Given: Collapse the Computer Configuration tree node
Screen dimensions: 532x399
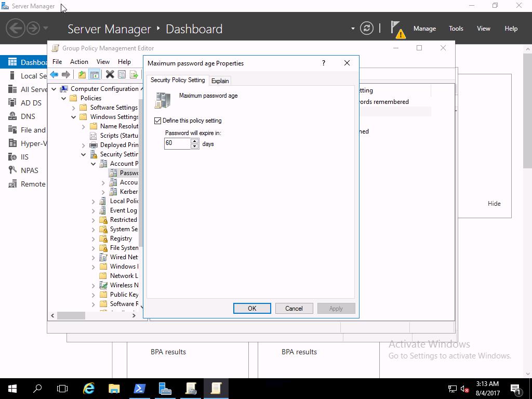Looking at the screenshot, I should [54, 89].
